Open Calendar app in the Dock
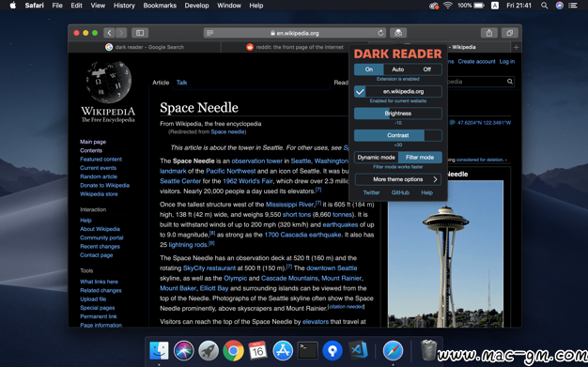 (258, 351)
